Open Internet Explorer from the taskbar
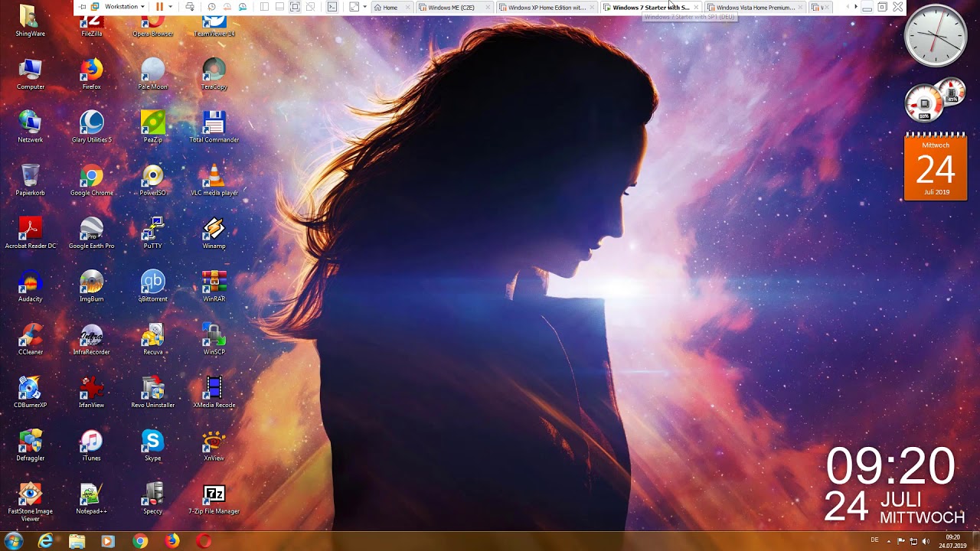Screen dimensions: 980x551 tap(46, 541)
